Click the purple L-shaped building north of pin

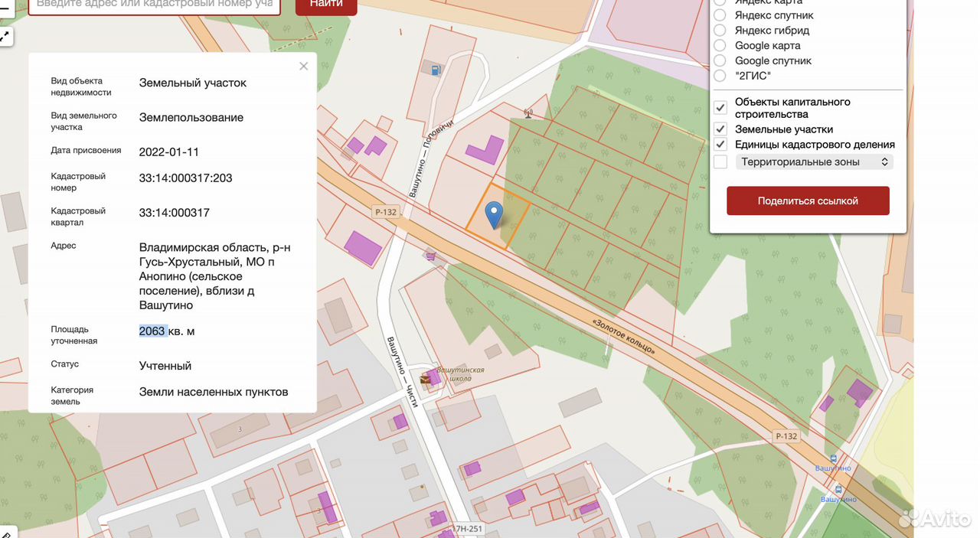(x=485, y=149)
